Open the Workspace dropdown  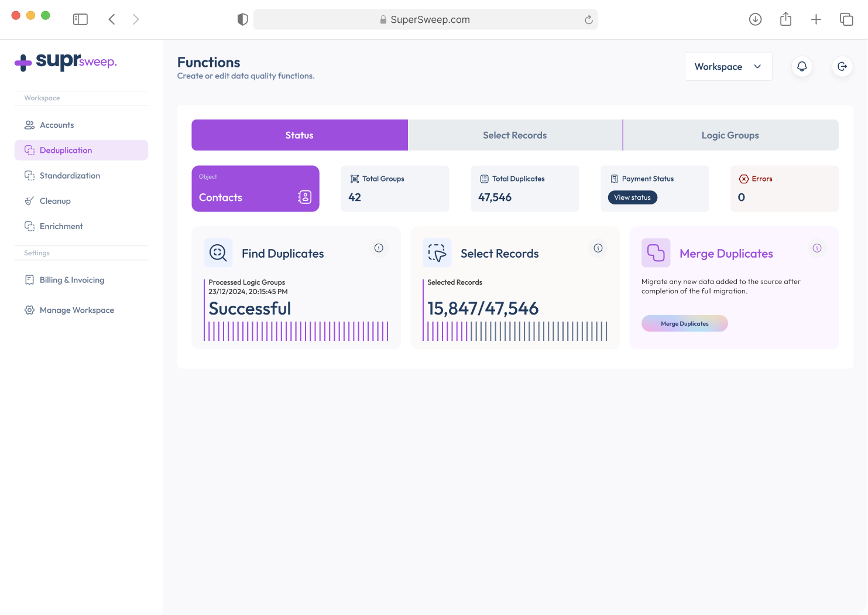tap(728, 67)
